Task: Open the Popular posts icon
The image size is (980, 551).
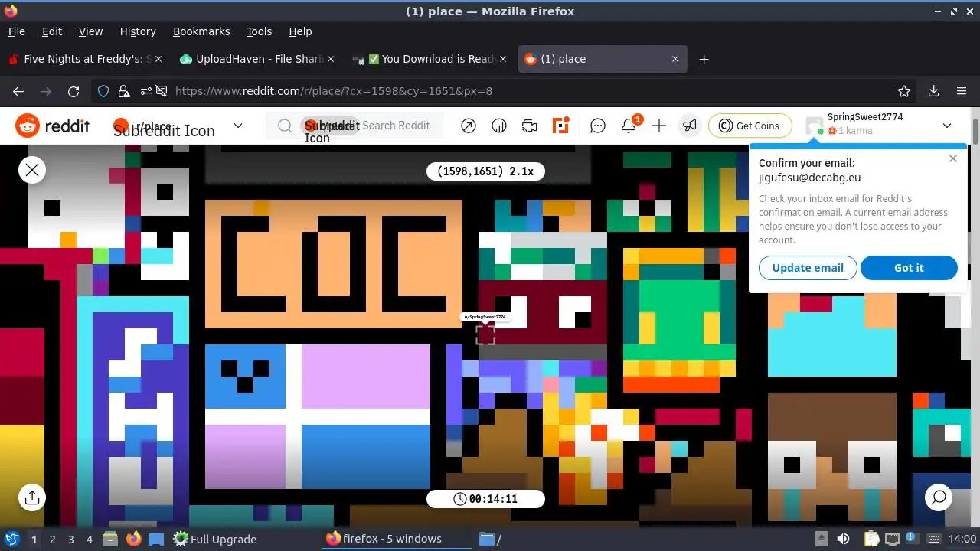Action: click(x=469, y=126)
